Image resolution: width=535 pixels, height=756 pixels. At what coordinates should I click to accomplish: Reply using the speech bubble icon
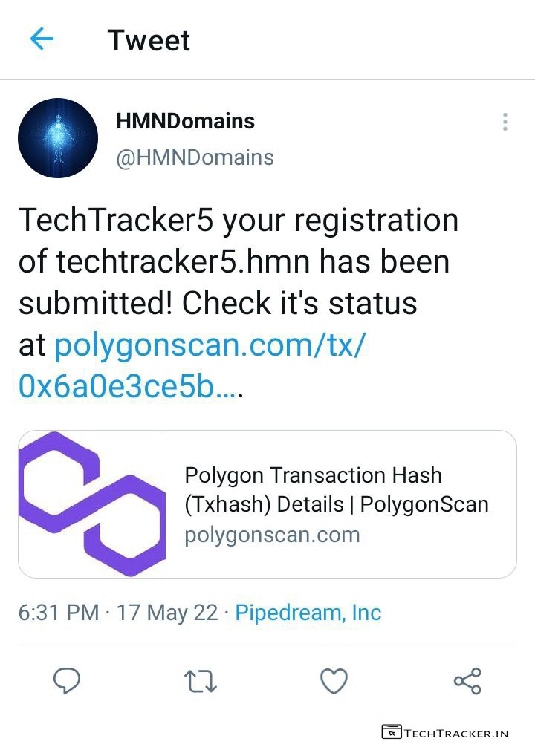(68, 680)
